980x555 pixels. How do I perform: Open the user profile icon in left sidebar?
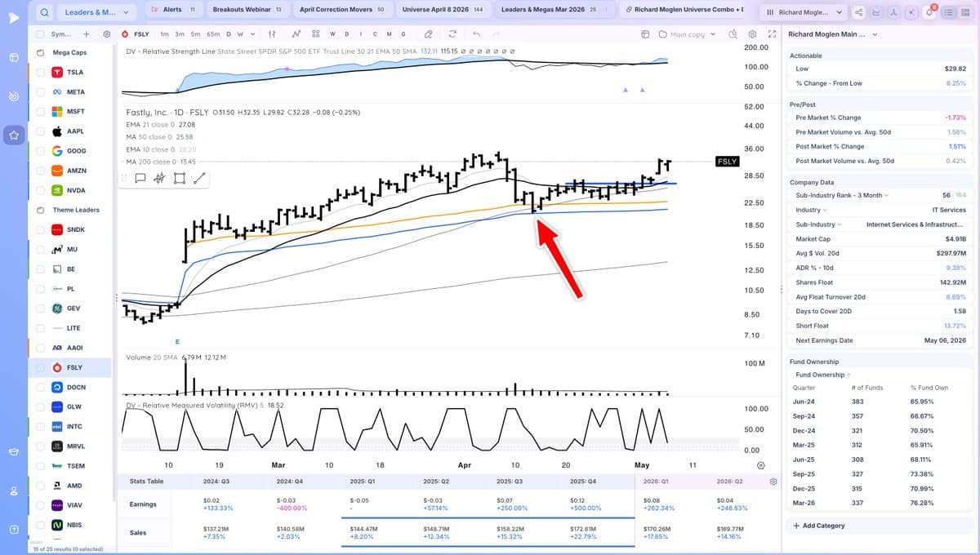[x=14, y=491]
